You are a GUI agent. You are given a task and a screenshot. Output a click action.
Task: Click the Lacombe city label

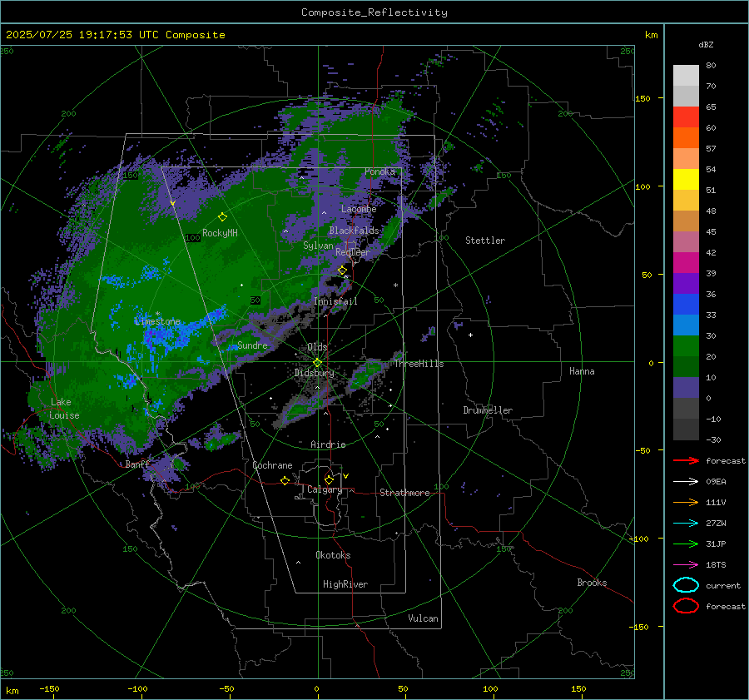(x=359, y=209)
